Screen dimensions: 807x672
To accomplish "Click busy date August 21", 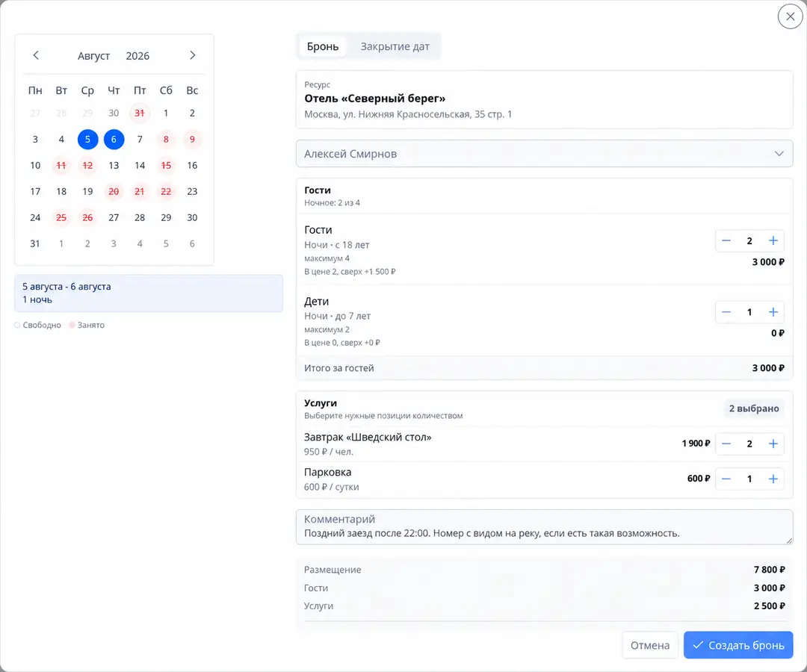I will 140,192.
